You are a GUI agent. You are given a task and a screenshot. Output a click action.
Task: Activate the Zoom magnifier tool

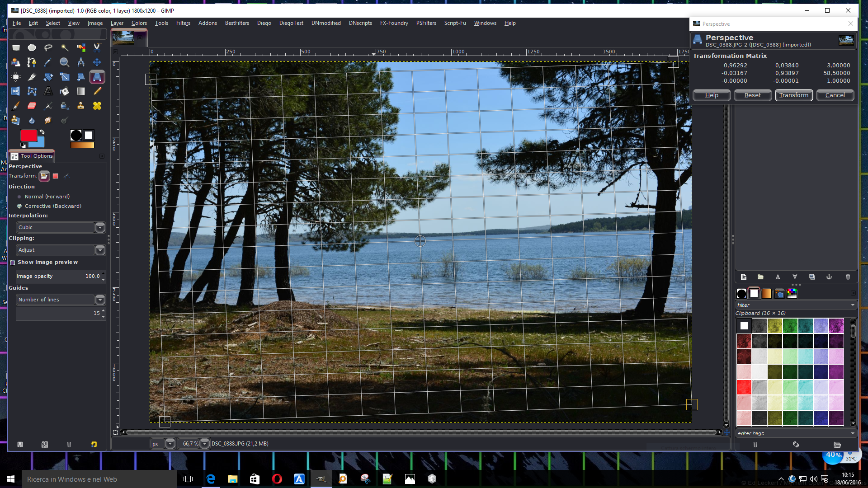coord(64,62)
